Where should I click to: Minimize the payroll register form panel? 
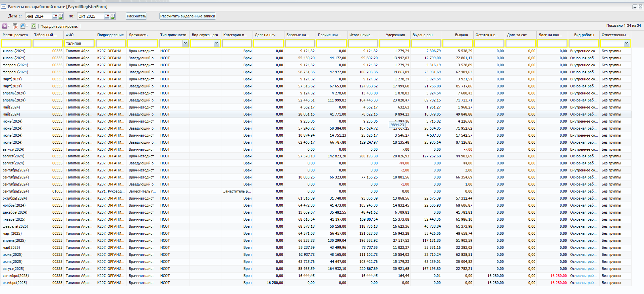[635, 7]
